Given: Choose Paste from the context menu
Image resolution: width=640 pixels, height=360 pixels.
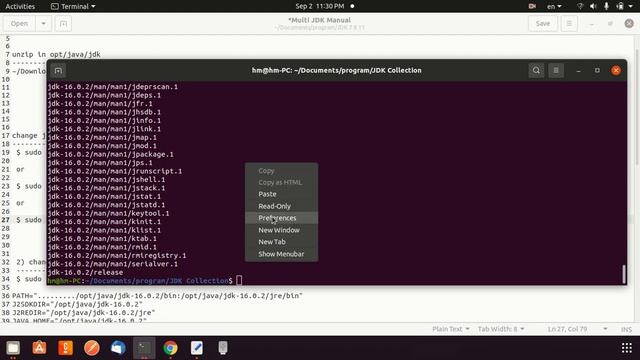Looking at the screenshot, I should (x=281, y=194).
